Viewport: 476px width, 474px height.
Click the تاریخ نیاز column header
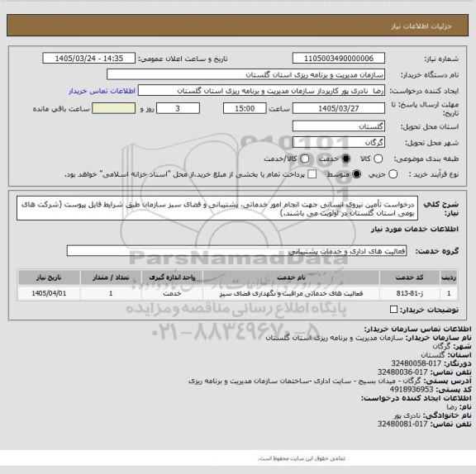pyautogui.click(x=49, y=277)
